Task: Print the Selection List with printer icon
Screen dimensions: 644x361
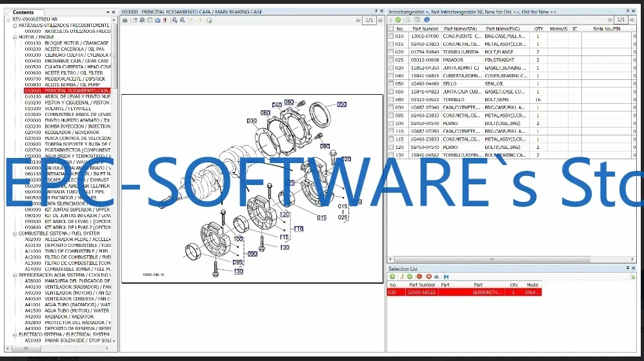Action: coord(437,277)
